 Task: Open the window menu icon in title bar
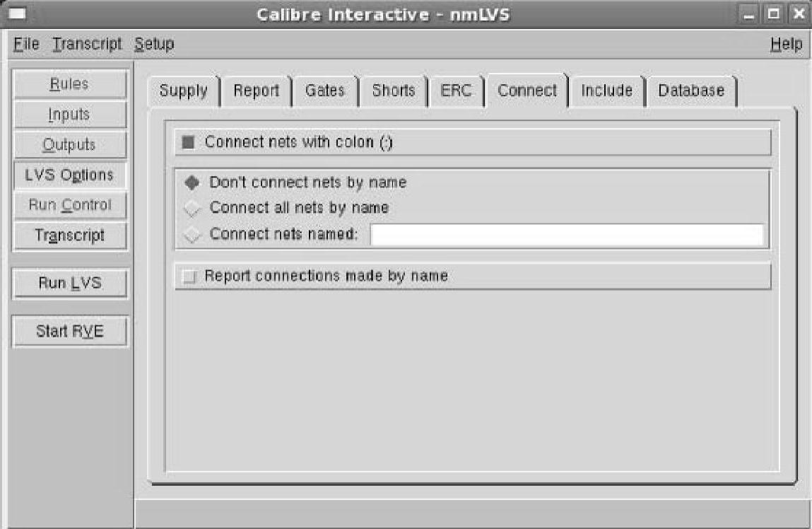(16, 13)
